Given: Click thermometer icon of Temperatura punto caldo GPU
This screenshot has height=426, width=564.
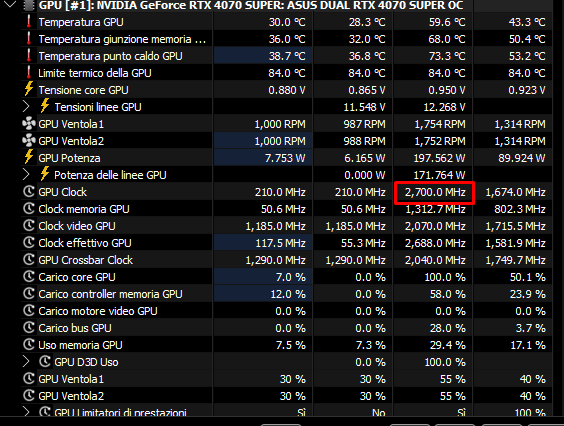Looking at the screenshot, I should 29,55.
